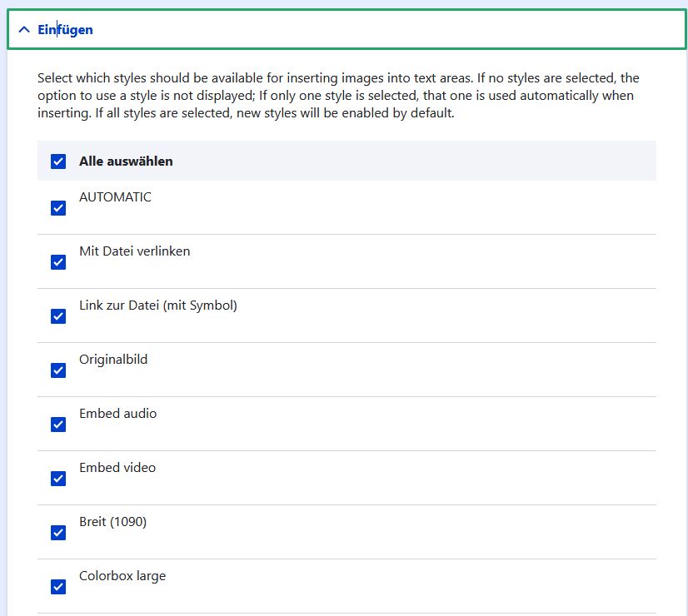
Task: Click the "Alle auswählen" label text
Action: [x=126, y=161]
